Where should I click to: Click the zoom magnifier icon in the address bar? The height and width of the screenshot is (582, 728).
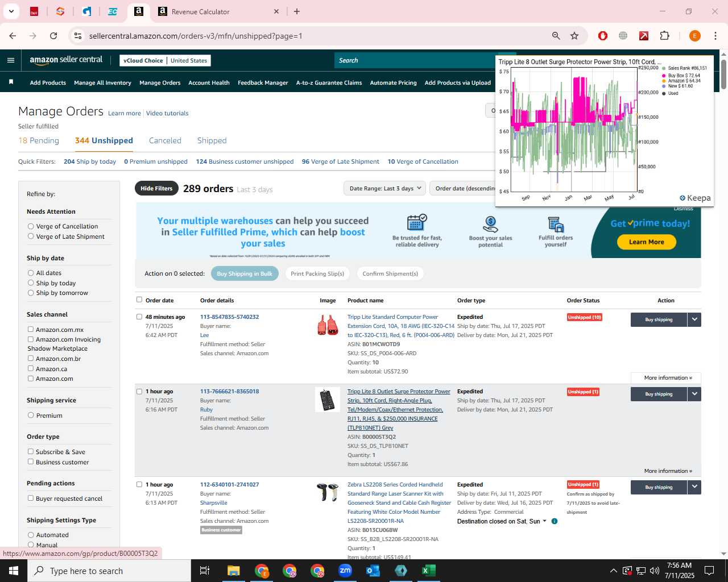point(556,36)
